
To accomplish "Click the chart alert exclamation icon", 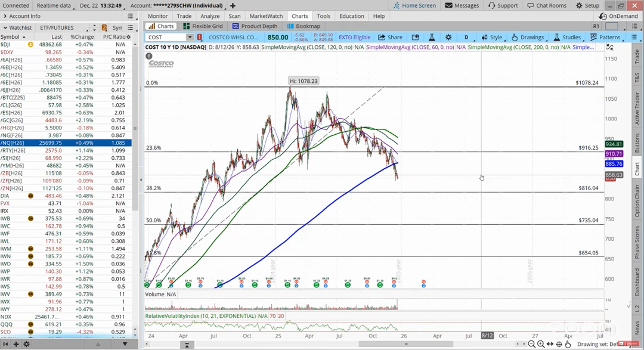I will (148, 55).
